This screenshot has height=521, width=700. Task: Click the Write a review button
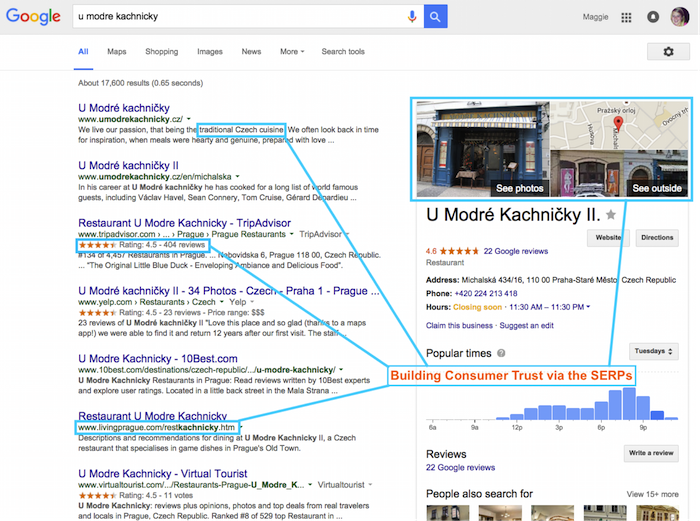point(651,453)
